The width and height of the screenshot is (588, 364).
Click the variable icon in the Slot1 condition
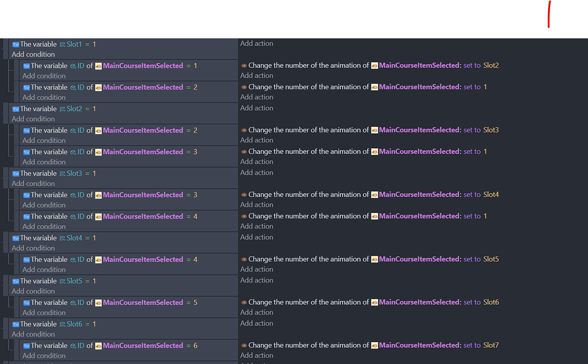16,44
